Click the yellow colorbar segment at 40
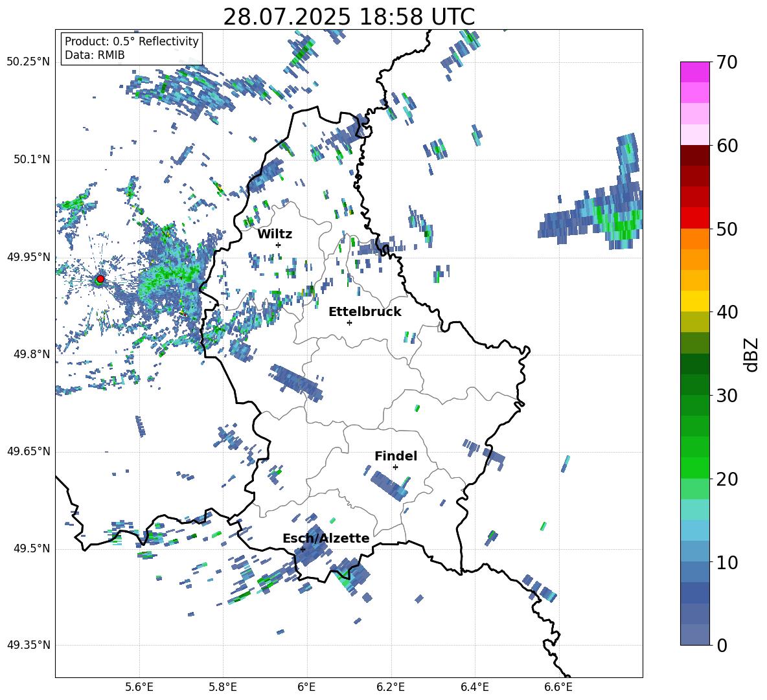 tap(694, 301)
